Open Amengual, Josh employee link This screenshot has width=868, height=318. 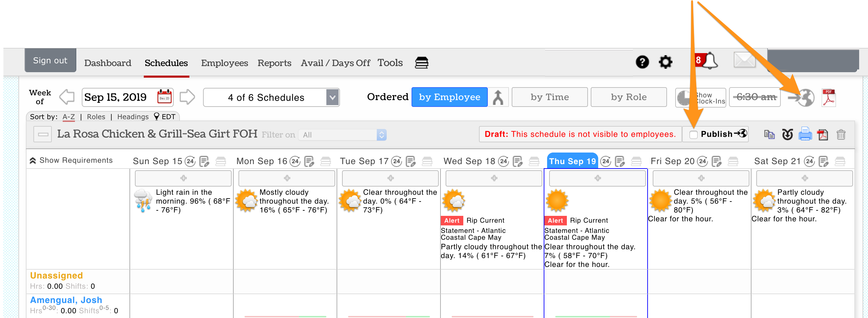click(x=66, y=300)
